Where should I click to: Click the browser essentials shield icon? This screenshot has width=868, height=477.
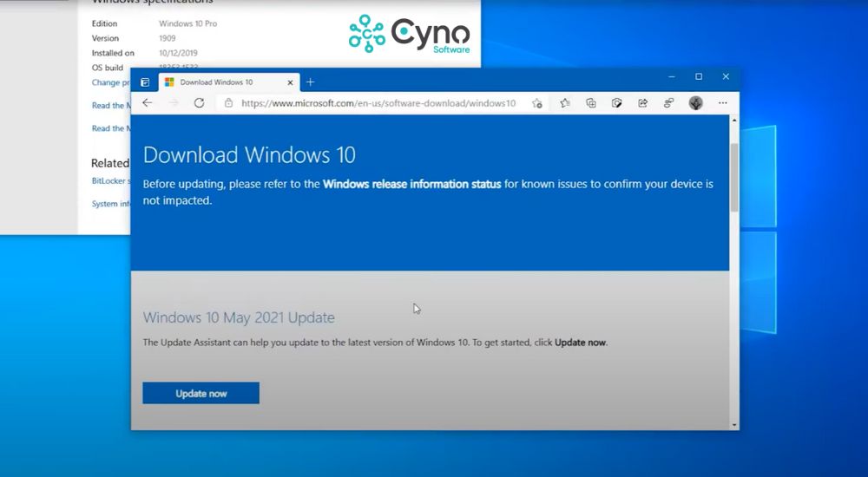616,103
